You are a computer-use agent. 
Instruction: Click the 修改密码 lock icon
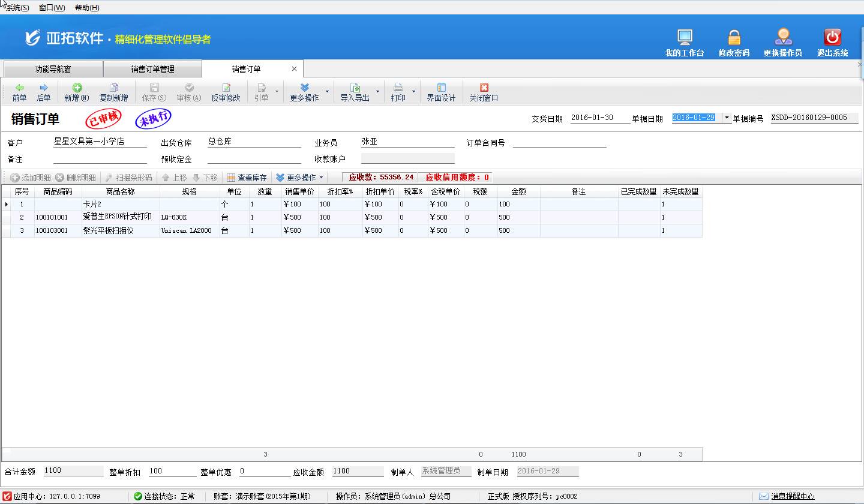pyautogui.click(x=734, y=38)
